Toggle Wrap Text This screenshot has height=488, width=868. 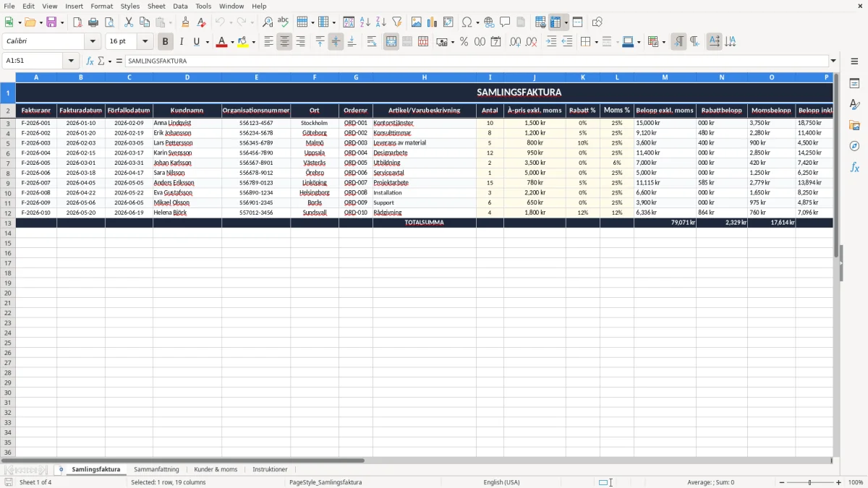point(372,42)
